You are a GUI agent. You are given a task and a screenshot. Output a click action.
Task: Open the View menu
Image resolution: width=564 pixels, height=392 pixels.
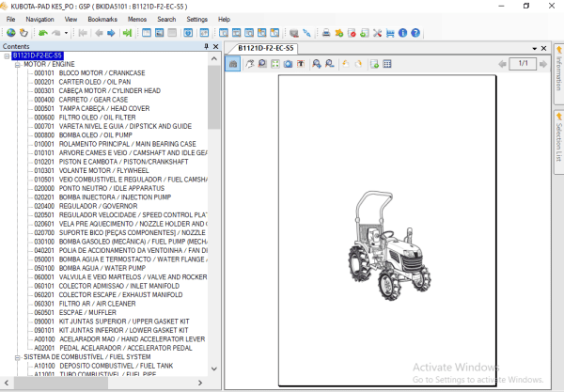tap(70, 20)
